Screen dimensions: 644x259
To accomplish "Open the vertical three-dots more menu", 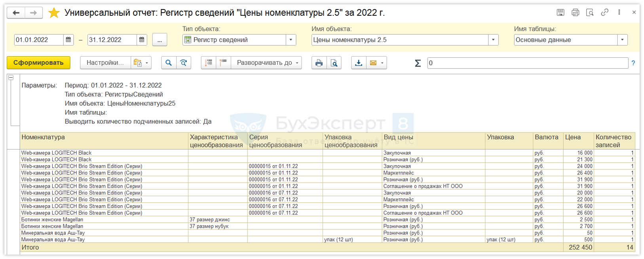I will pos(619,12).
